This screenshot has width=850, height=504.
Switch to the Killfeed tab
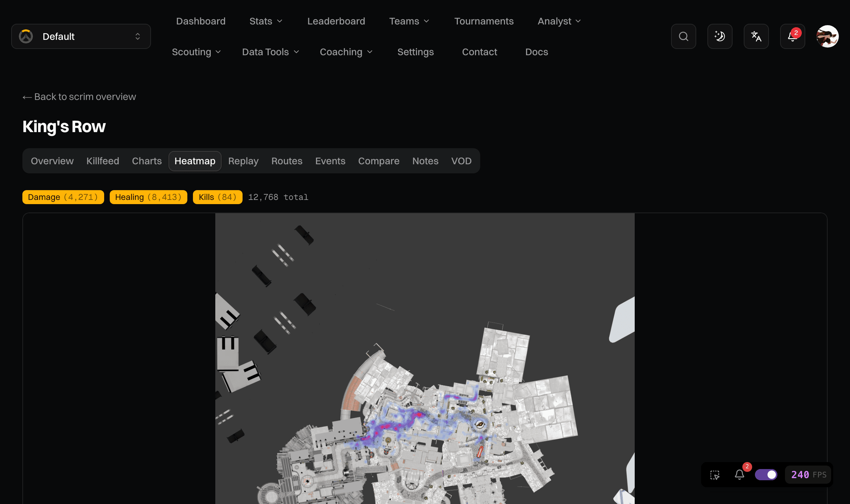coord(103,161)
